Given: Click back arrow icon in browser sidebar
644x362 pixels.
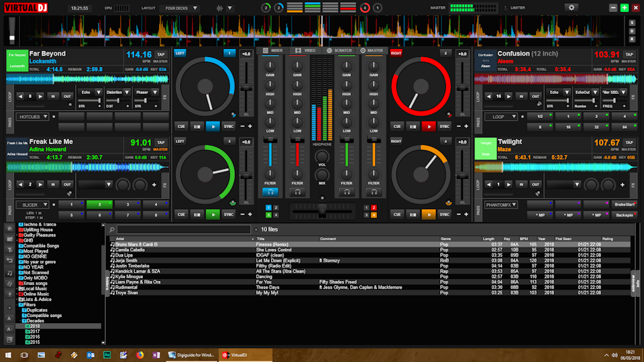Looking at the screenshot, I should pyautogui.click(x=9, y=261).
